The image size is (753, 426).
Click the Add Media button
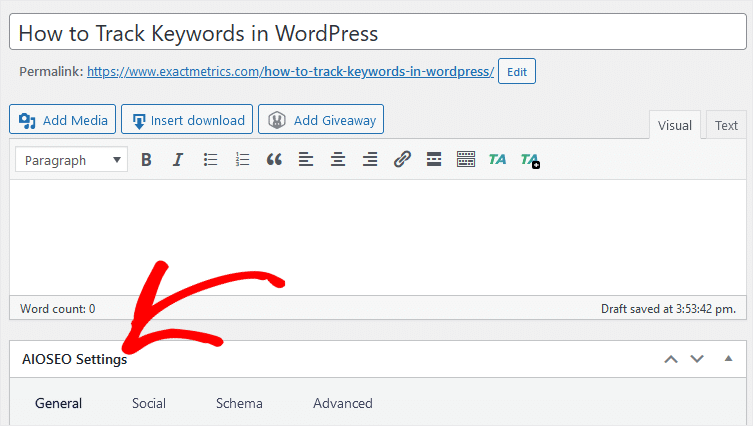pyautogui.click(x=62, y=119)
